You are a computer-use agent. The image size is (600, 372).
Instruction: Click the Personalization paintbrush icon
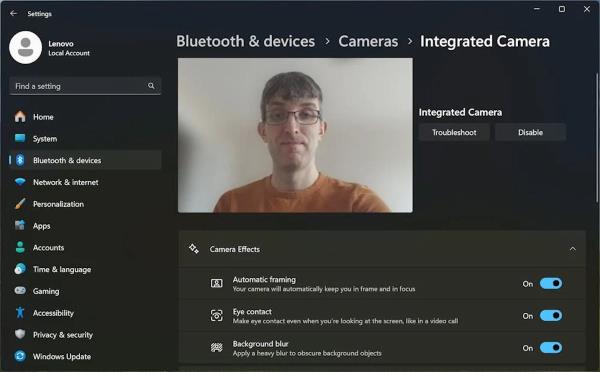[20, 204]
